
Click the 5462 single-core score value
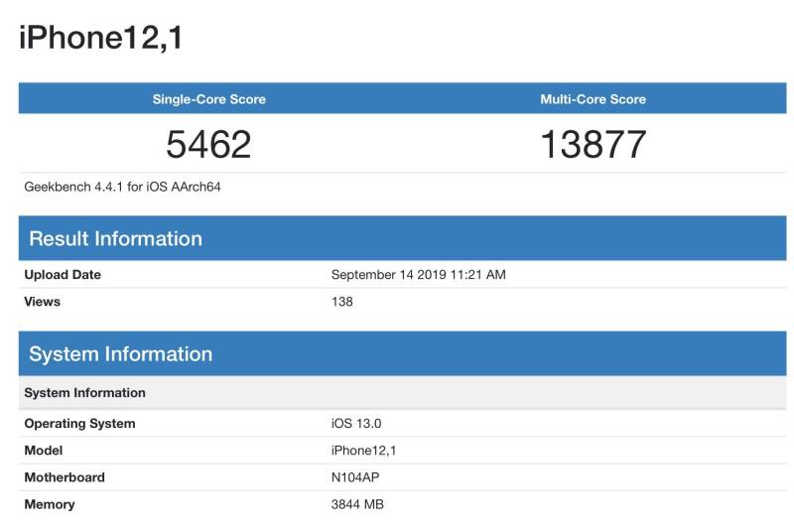click(208, 144)
